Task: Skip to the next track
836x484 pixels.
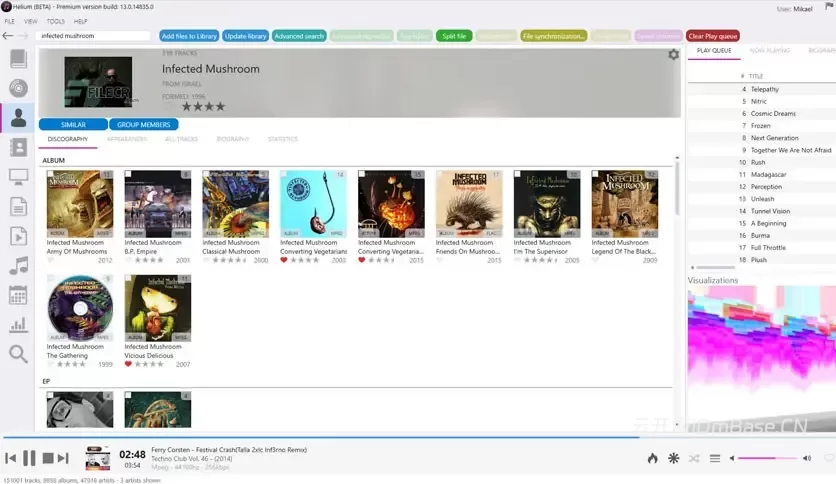Action: [x=63, y=458]
